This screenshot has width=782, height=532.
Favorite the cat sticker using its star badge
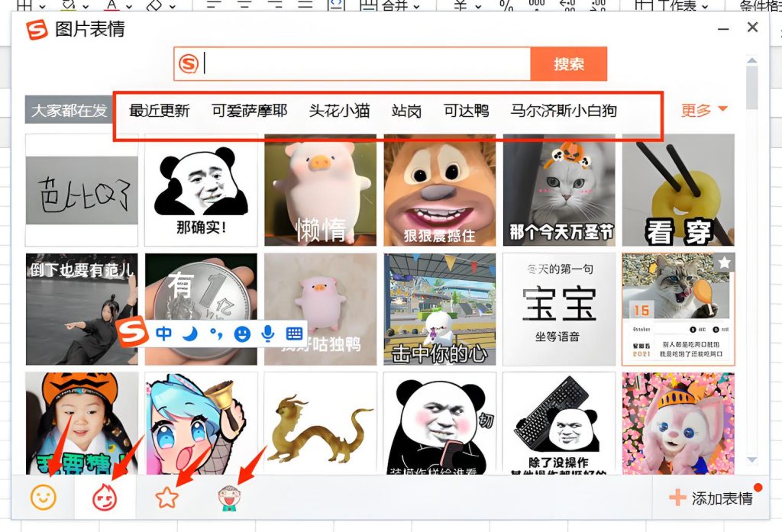[x=724, y=260]
